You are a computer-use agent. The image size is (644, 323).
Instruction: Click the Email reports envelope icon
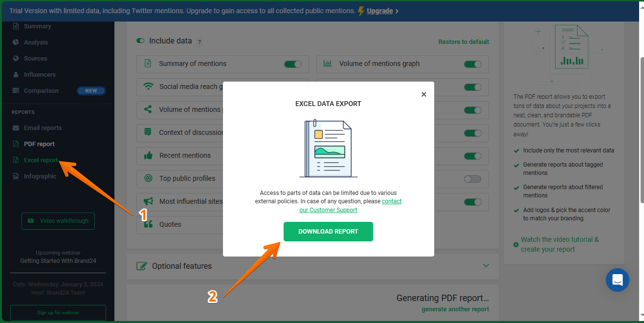coord(16,128)
